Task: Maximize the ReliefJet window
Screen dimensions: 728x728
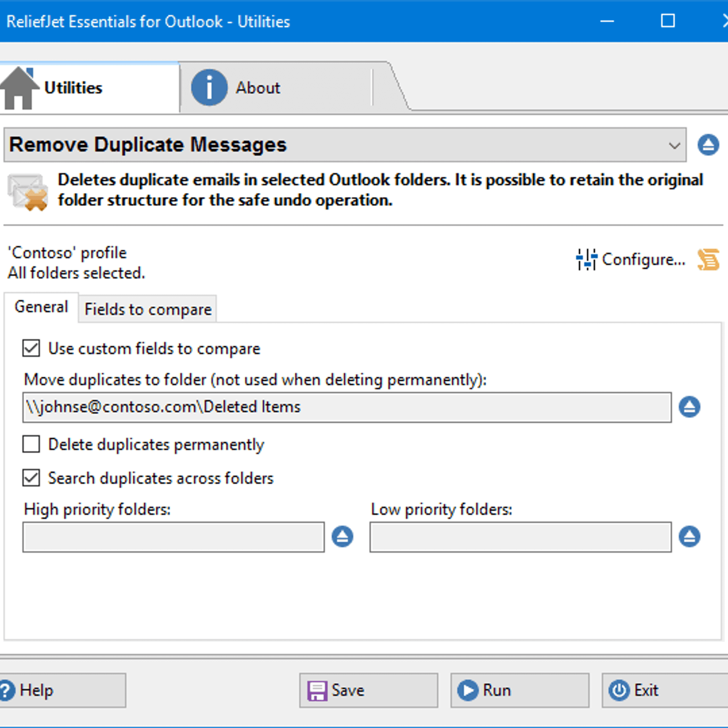Action: (x=667, y=21)
